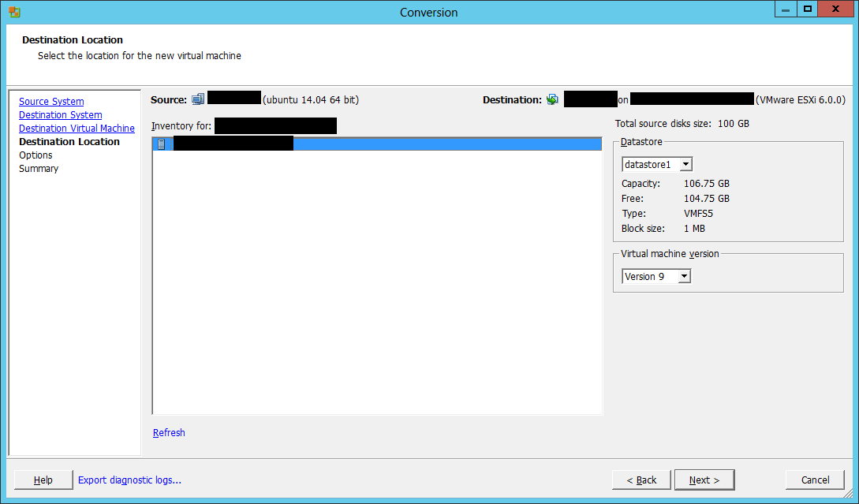Click the 'Datastore' group label
Viewport: 859px width, 504px height.
point(641,142)
